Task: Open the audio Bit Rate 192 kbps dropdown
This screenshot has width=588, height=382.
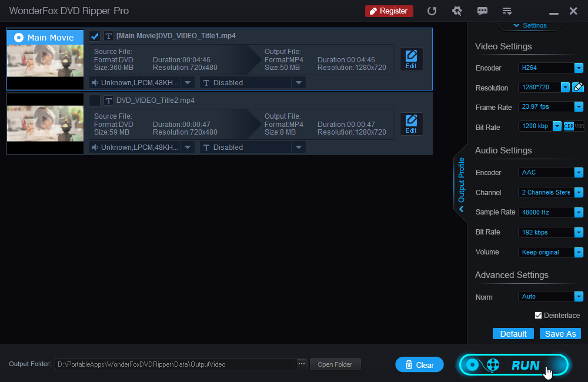Action: (579, 232)
